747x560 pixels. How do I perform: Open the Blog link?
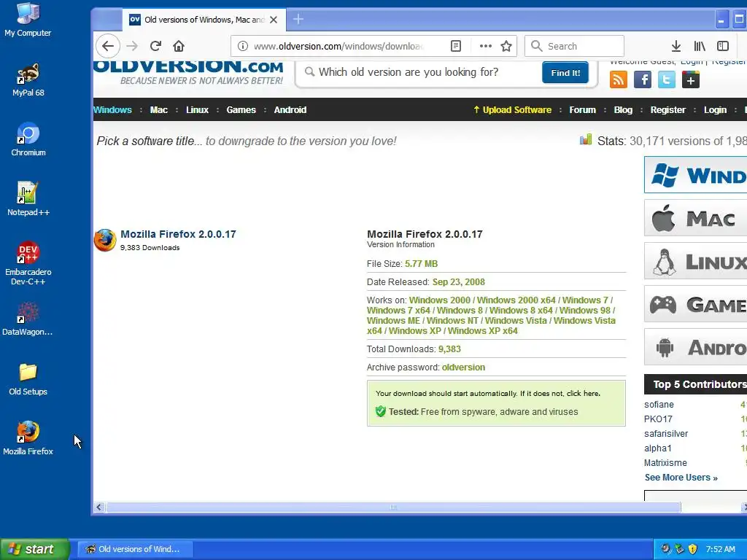[623, 110]
